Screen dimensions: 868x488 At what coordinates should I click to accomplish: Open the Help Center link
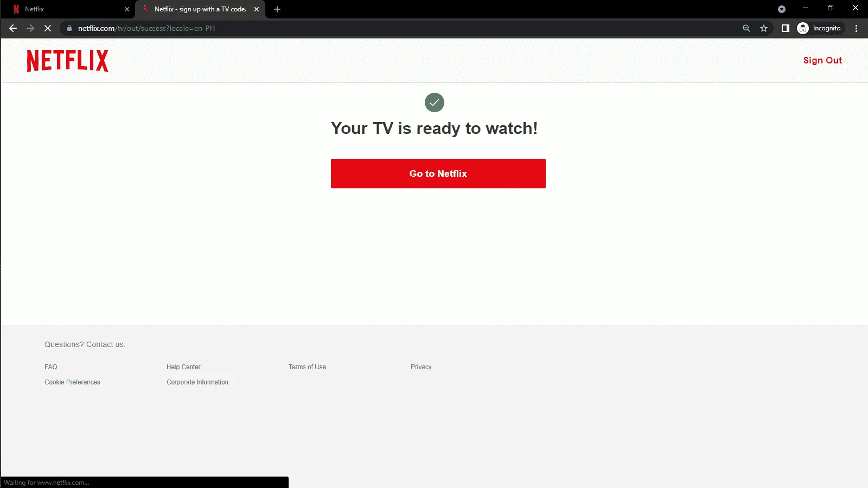click(183, 367)
